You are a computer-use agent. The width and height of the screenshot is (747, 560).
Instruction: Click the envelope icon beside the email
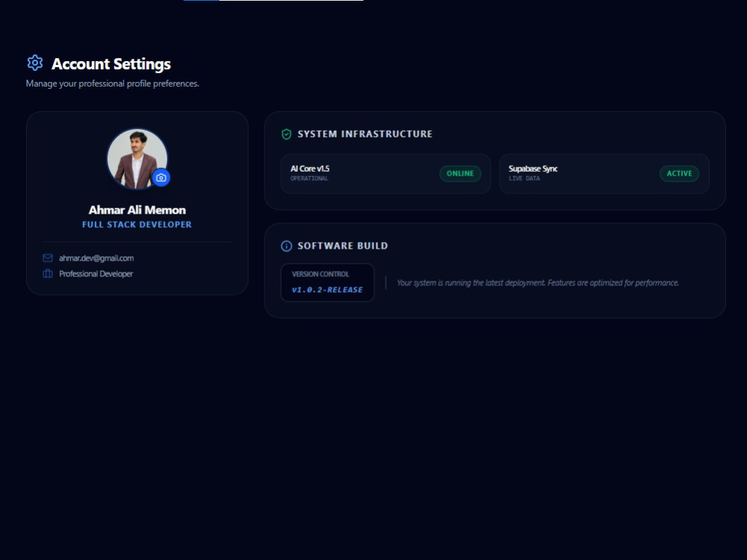point(48,258)
